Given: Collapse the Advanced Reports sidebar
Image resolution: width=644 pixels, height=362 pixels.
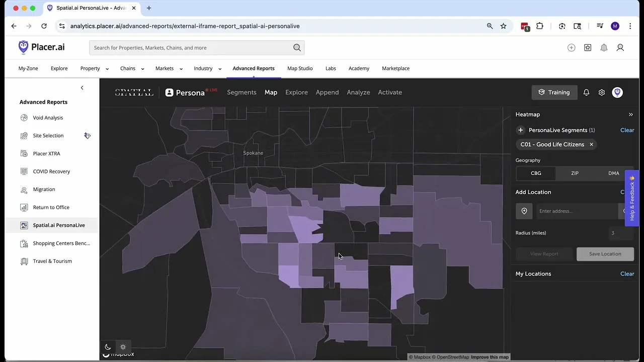Looking at the screenshot, I should [x=82, y=88].
